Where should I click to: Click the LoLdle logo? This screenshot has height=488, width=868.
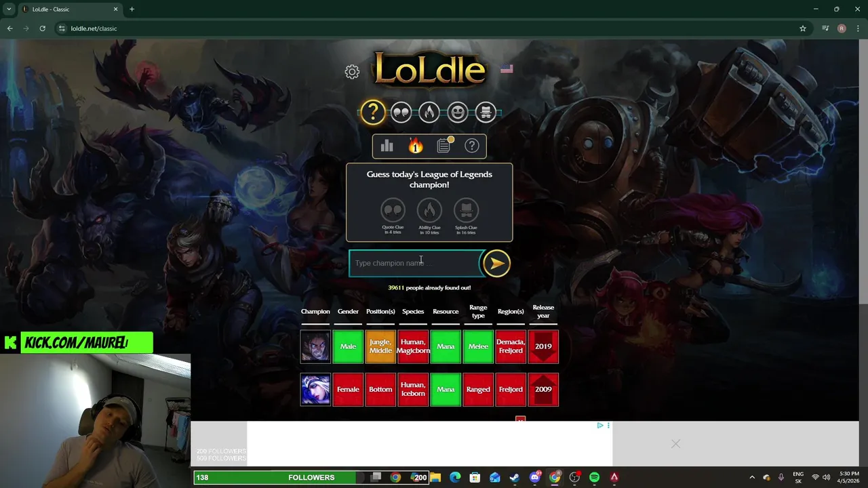[430, 70]
